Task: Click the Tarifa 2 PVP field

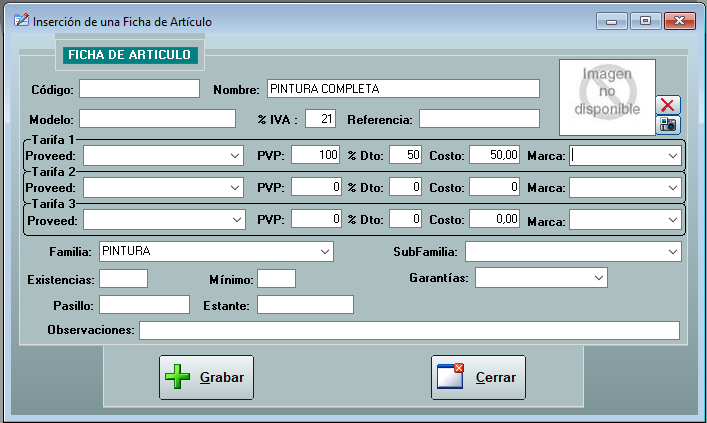Action: [316, 187]
